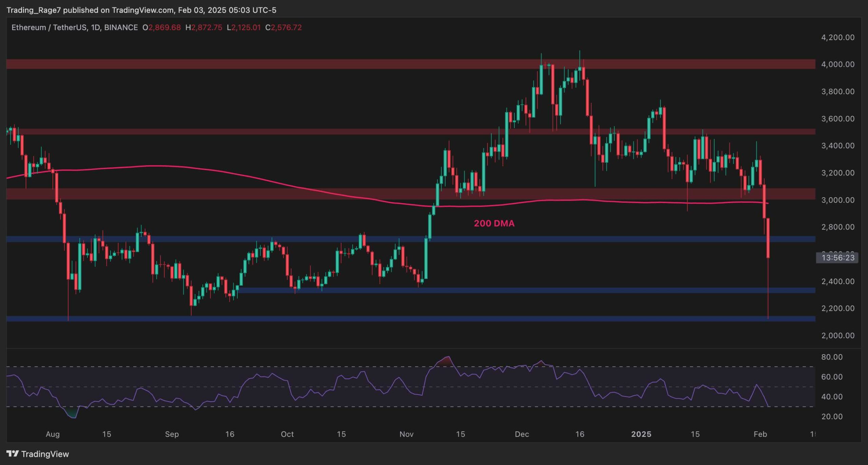
Task: Click the TradingView logo icon
Action: (13, 453)
